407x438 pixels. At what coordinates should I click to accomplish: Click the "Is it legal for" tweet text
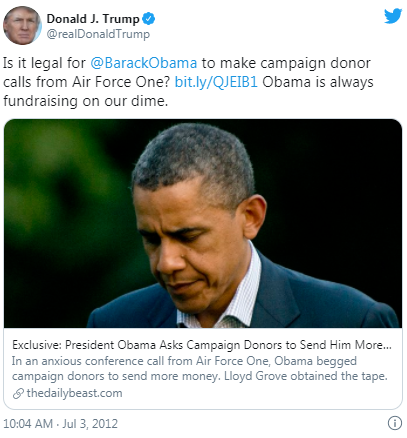click(x=44, y=63)
